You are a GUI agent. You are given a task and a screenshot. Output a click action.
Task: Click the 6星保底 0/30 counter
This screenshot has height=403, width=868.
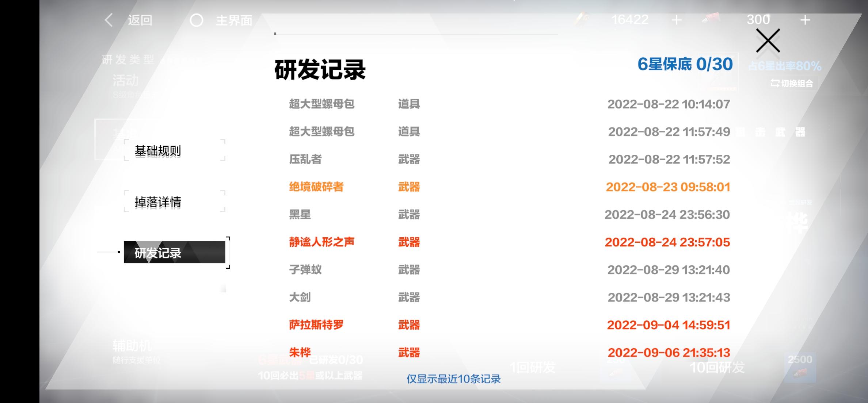[x=685, y=64]
